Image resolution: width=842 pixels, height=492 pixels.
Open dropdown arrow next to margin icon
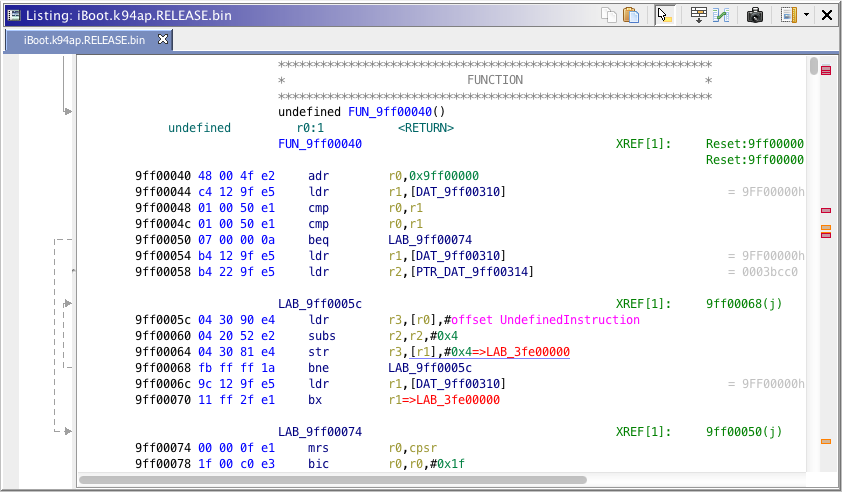click(806, 15)
